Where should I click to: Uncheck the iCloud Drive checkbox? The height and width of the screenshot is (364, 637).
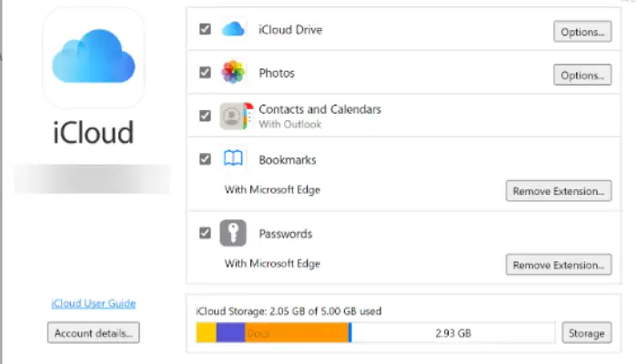(x=205, y=29)
